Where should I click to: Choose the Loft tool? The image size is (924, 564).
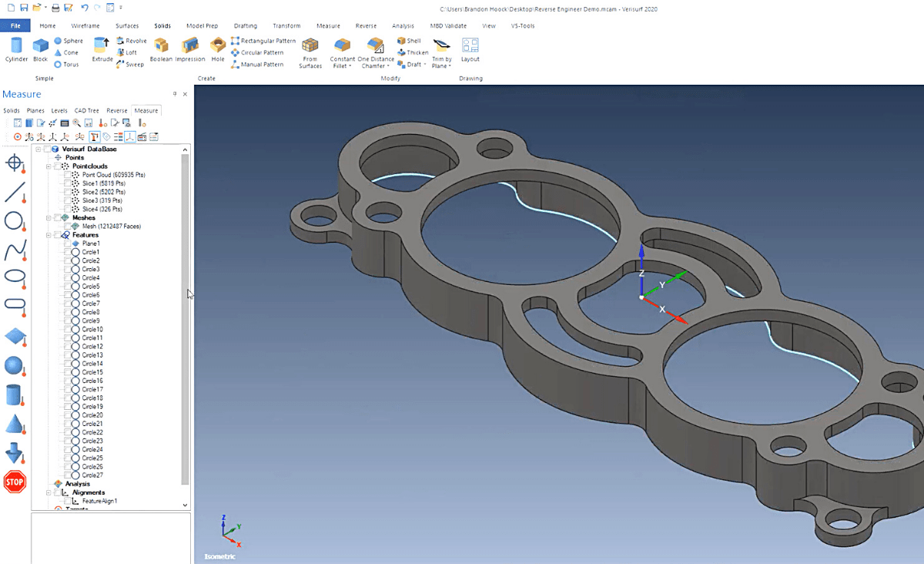[x=126, y=52]
